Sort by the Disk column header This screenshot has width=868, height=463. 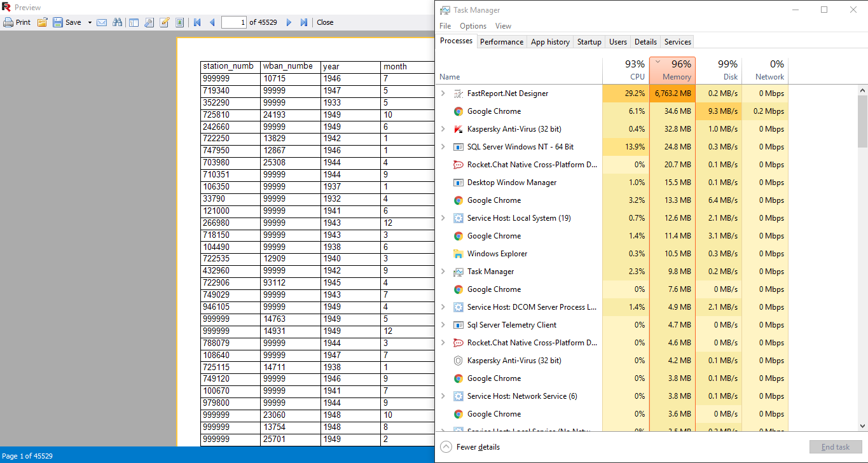(x=719, y=71)
